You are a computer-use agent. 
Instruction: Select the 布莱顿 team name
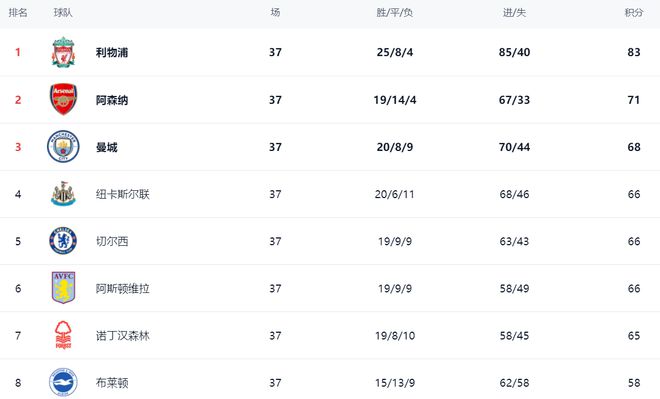click(x=112, y=383)
